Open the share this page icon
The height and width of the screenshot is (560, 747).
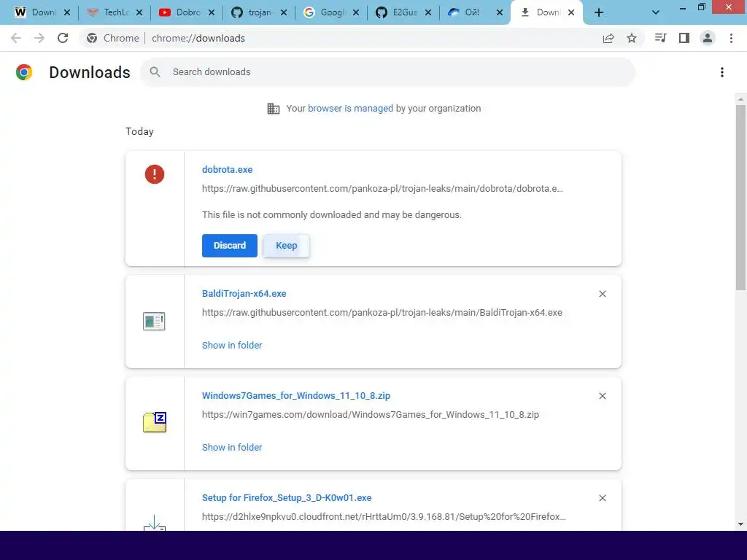tap(608, 38)
